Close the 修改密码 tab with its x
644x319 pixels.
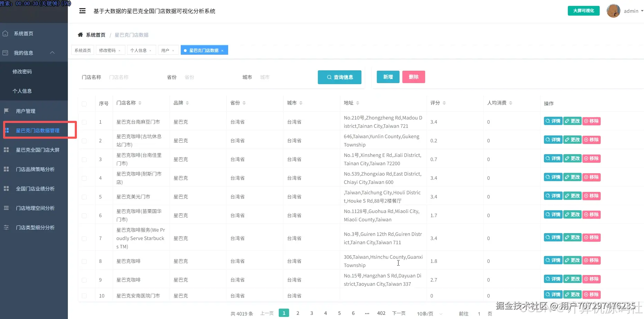pyautogui.click(x=119, y=51)
